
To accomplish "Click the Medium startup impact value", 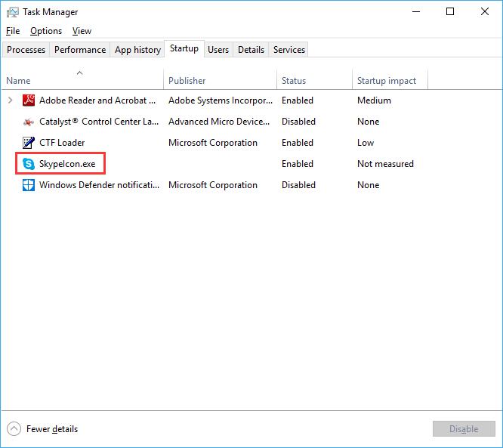I will [x=374, y=100].
